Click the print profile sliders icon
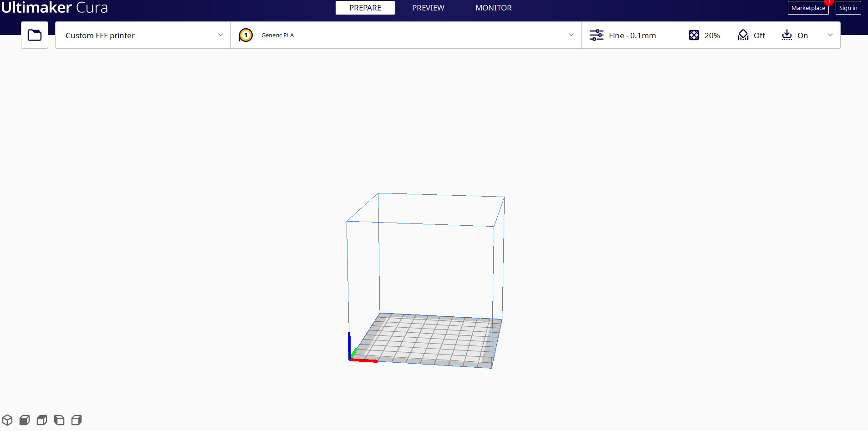Image resolution: width=868 pixels, height=431 pixels. [596, 35]
